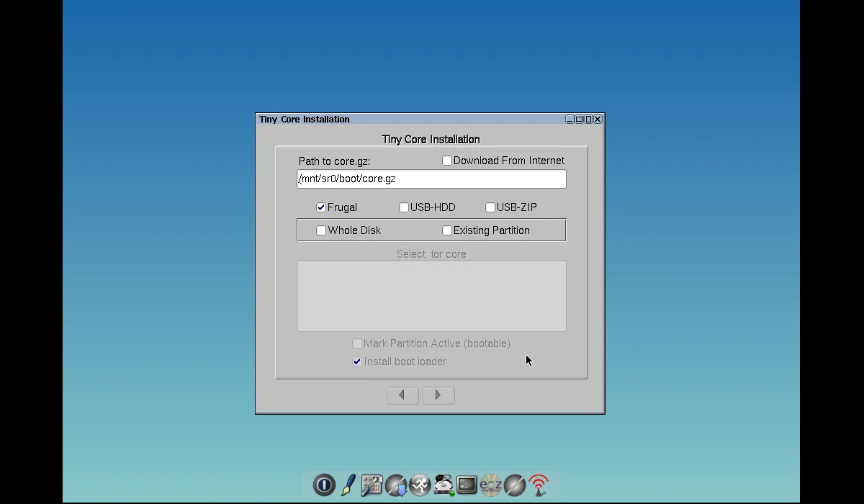Enable the Download From Internet checkbox

447,161
